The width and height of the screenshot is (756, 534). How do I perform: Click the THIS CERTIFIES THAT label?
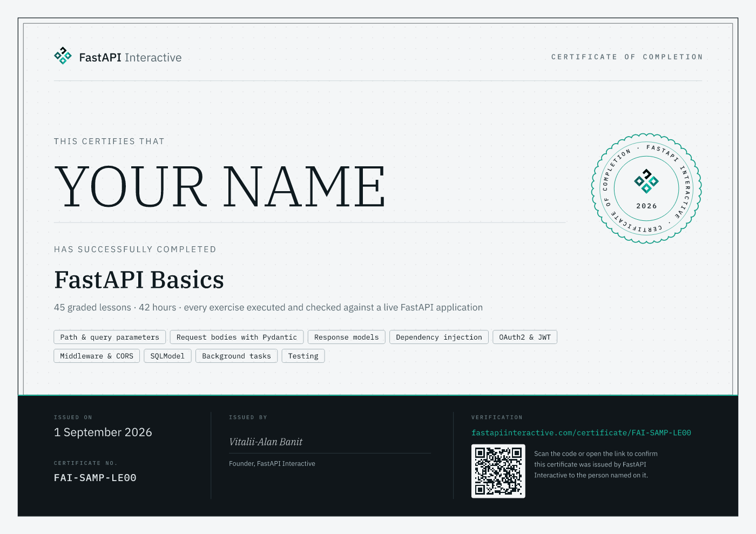(109, 141)
